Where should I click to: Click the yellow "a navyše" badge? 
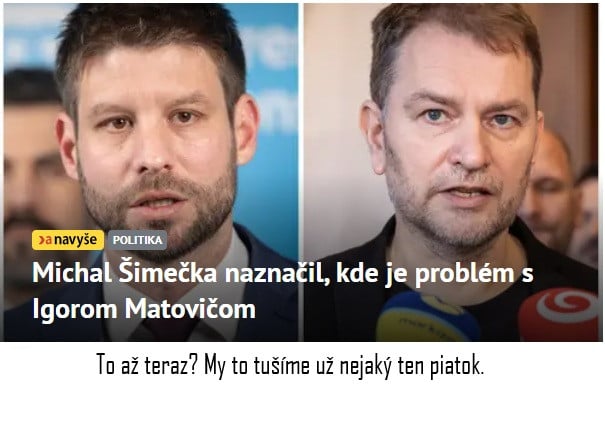(x=68, y=240)
